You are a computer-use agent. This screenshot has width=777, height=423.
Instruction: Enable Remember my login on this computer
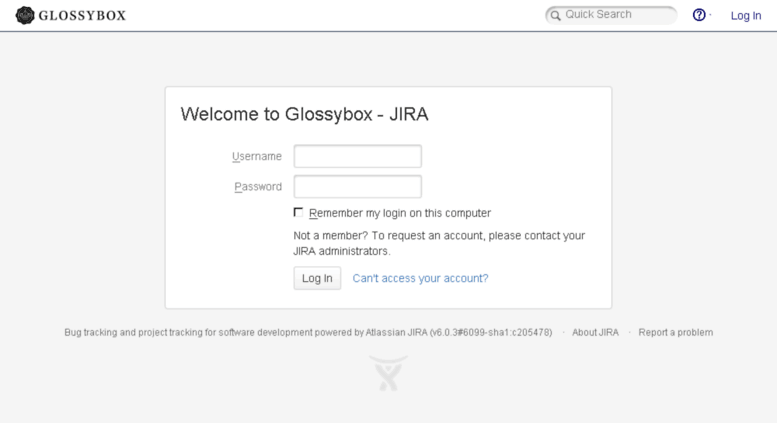(298, 212)
